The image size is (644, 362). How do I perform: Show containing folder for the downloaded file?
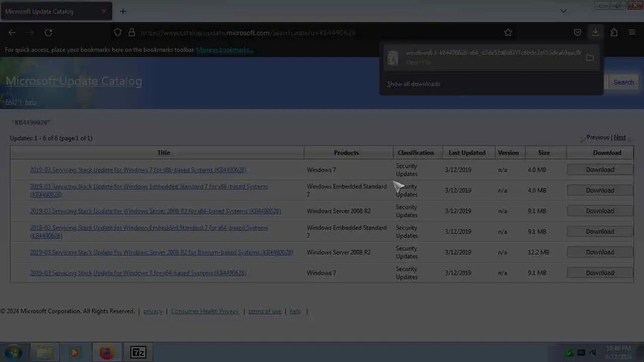(590, 57)
